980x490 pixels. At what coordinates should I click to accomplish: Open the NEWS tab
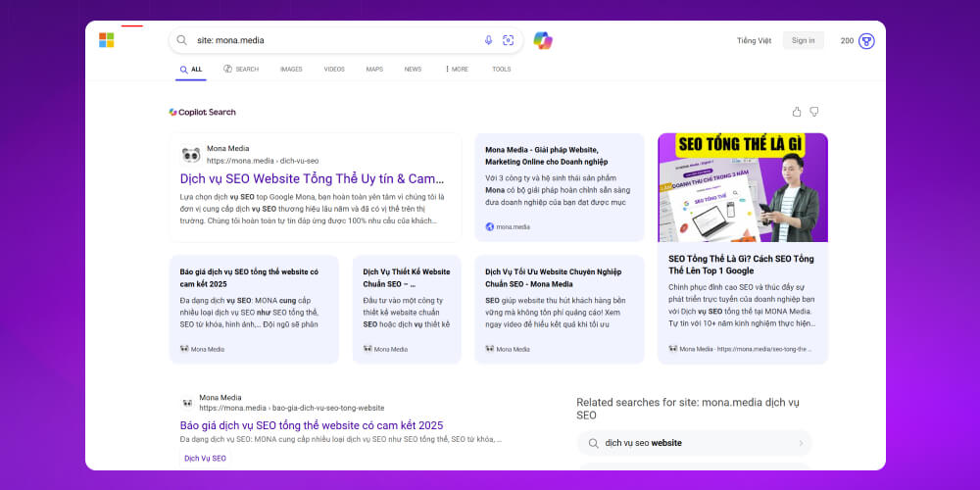(x=414, y=70)
